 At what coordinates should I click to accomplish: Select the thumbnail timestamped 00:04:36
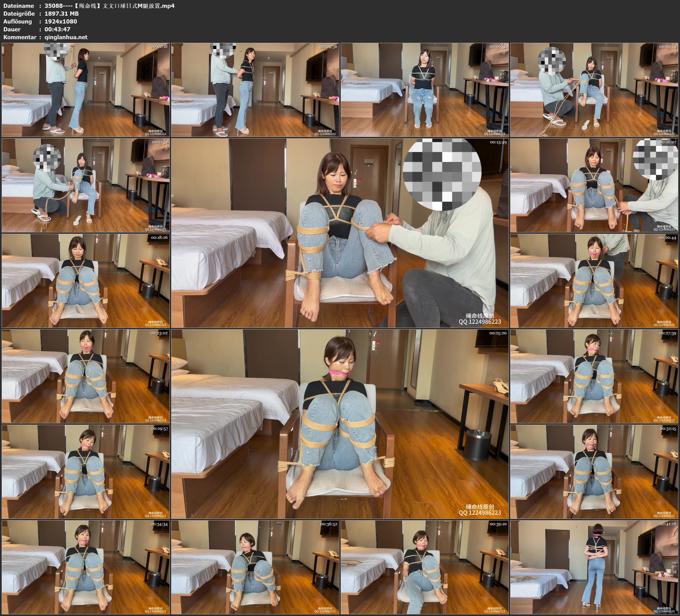point(255,90)
